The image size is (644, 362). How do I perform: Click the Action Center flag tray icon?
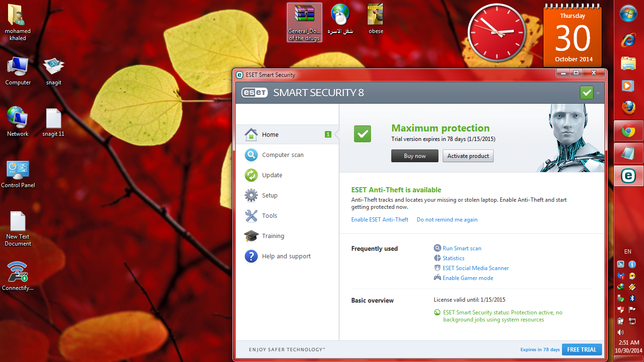pos(632,310)
